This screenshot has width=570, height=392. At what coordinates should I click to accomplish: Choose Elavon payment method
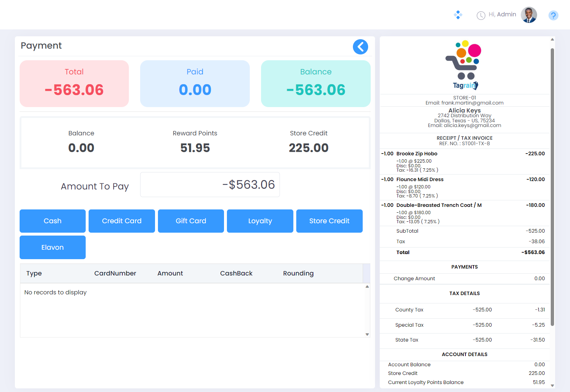pos(53,248)
